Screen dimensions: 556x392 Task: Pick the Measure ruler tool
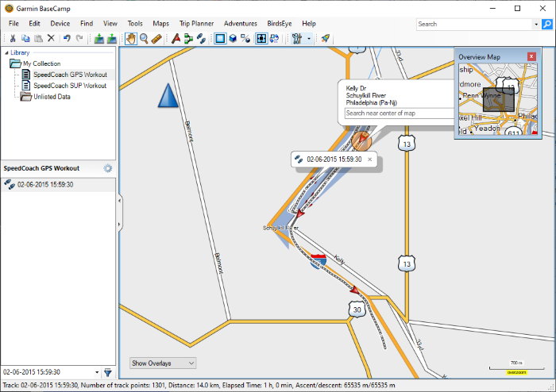156,38
